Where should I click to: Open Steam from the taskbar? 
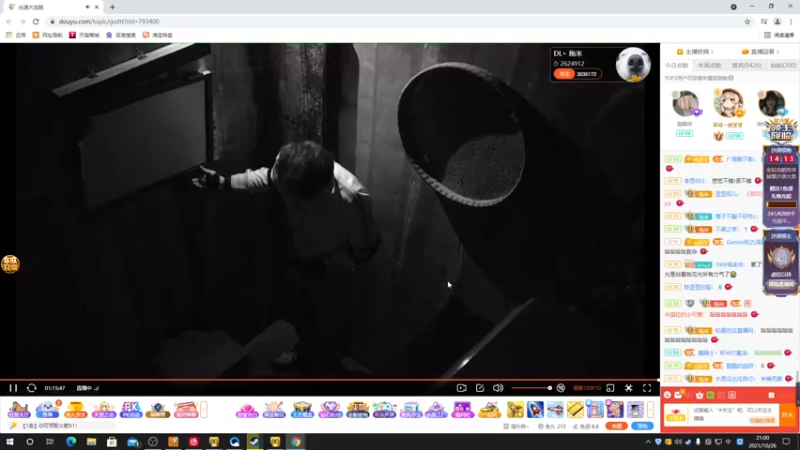click(x=254, y=441)
